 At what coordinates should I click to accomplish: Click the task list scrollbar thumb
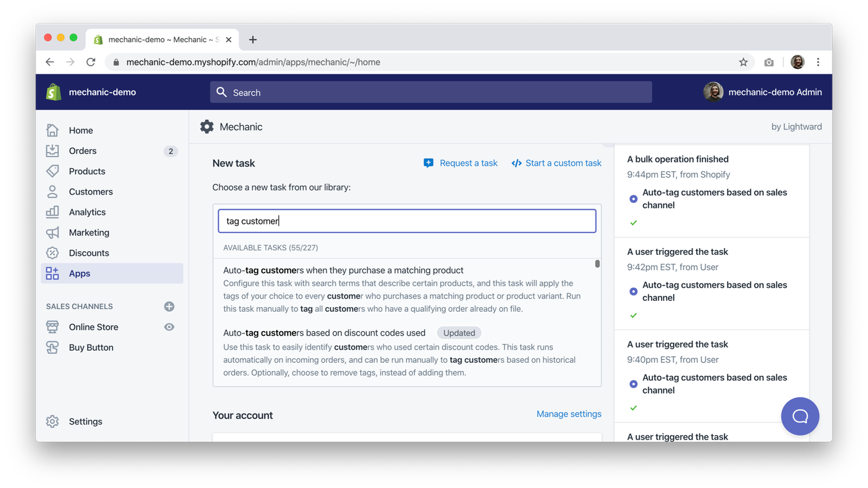point(597,264)
